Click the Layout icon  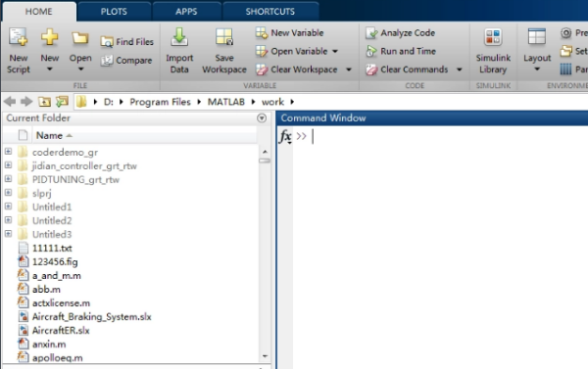coord(537,37)
